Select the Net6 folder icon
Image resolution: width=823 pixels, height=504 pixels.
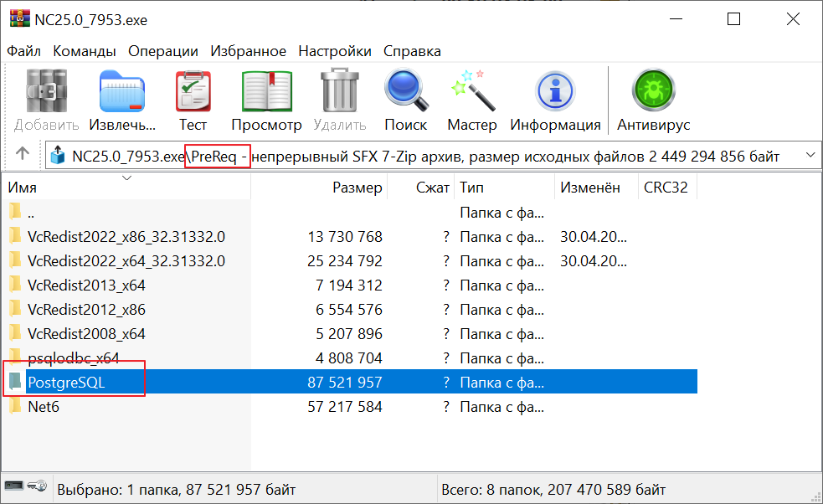[15, 405]
